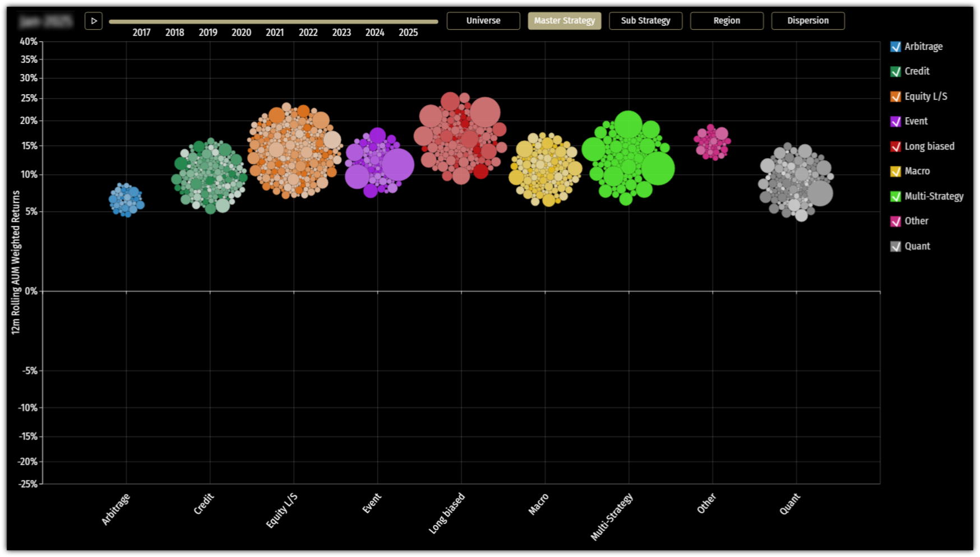Click the timeline slider bar
The width and height of the screenshot is (980, 557).
tap(273, 22)
